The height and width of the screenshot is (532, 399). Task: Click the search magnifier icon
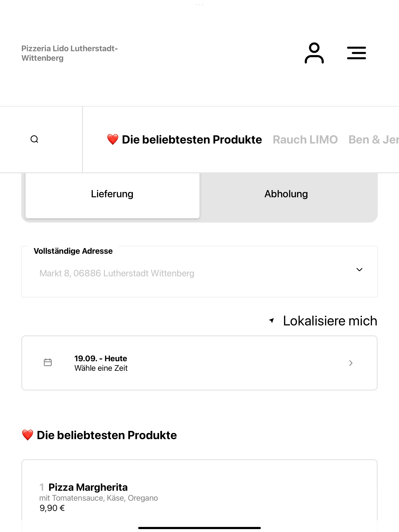(34, 139)
